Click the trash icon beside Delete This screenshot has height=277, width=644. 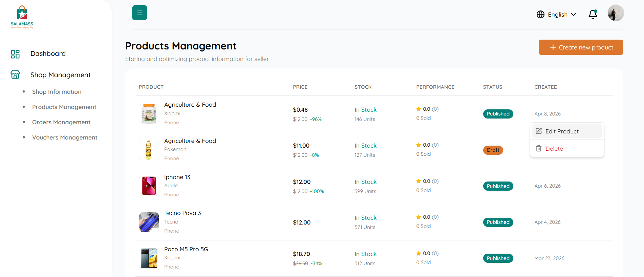pos(539,149)
